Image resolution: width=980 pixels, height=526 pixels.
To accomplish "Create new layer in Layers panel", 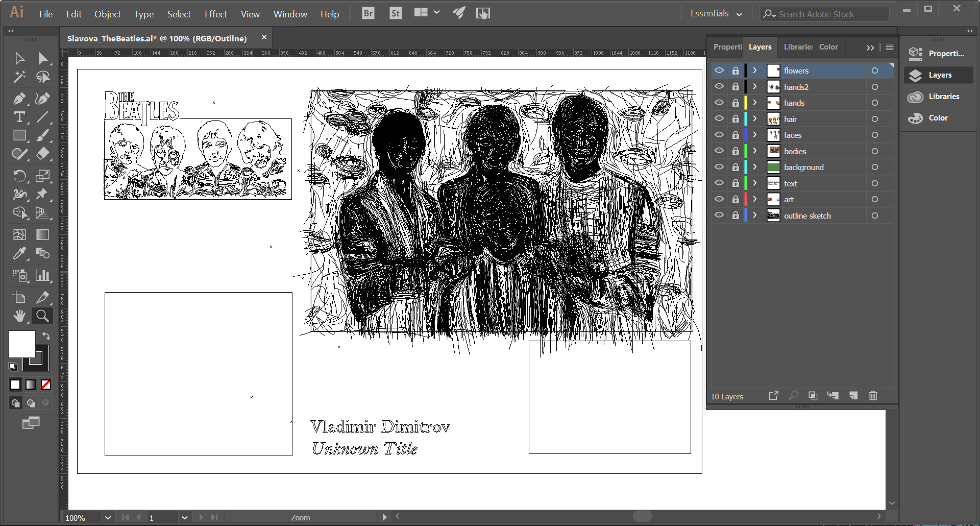I will coord(853,396).
